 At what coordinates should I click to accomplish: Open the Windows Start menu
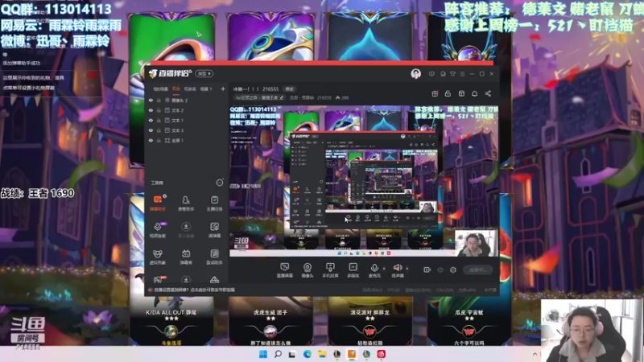click(263, 354)
